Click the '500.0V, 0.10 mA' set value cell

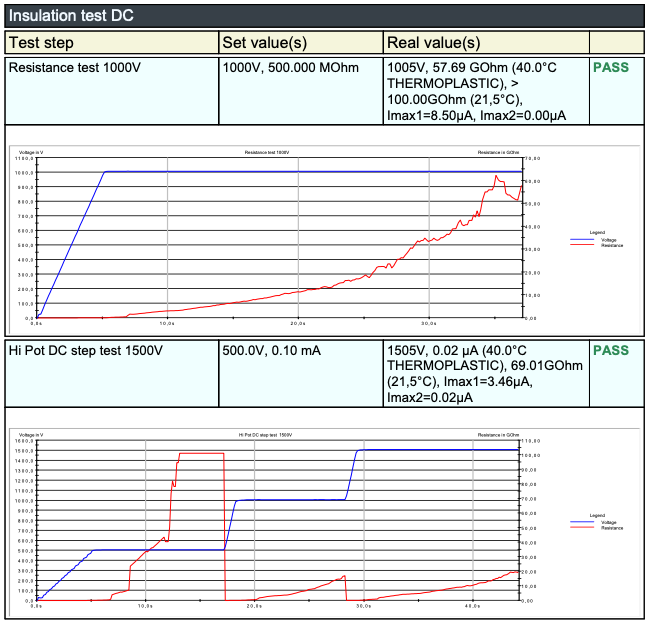click(x=274, y=351)
